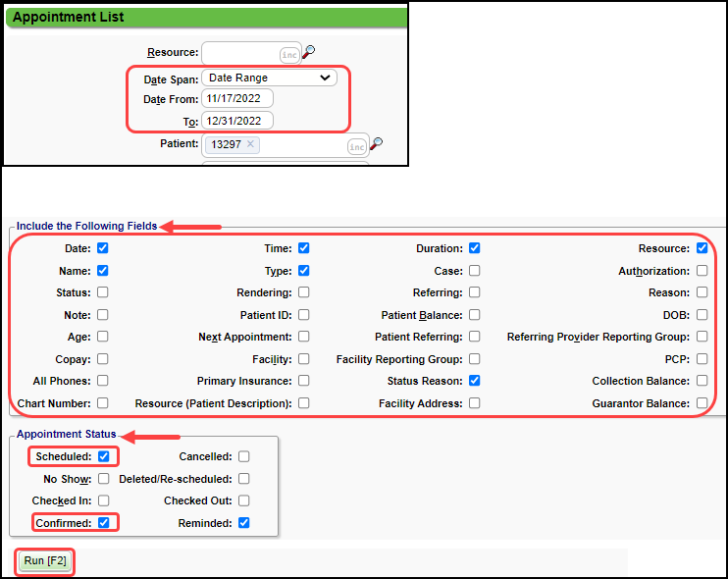Click the Date From input field

pyautogui.click(x=237, y=99)
